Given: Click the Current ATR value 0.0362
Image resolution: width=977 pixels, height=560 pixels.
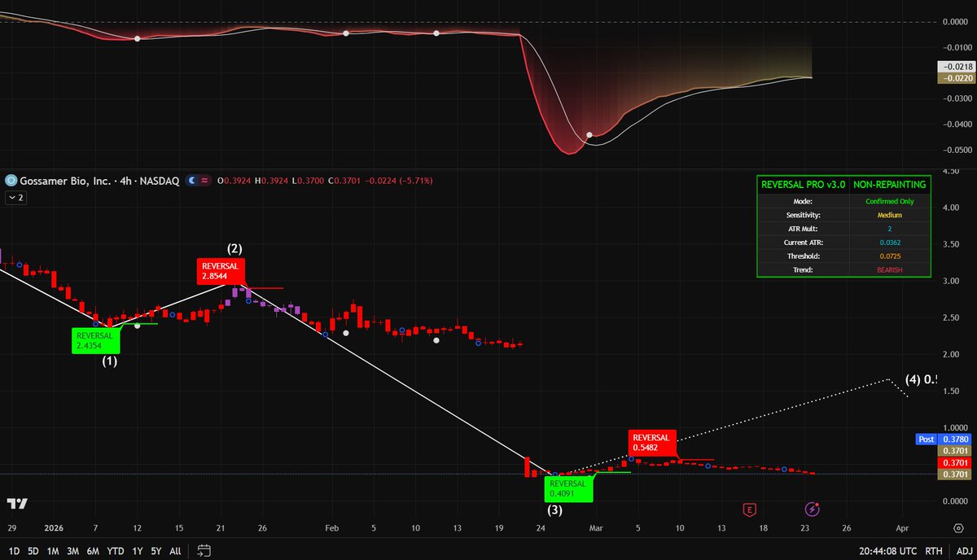Looking at the screenshot, I should point(888,243).
